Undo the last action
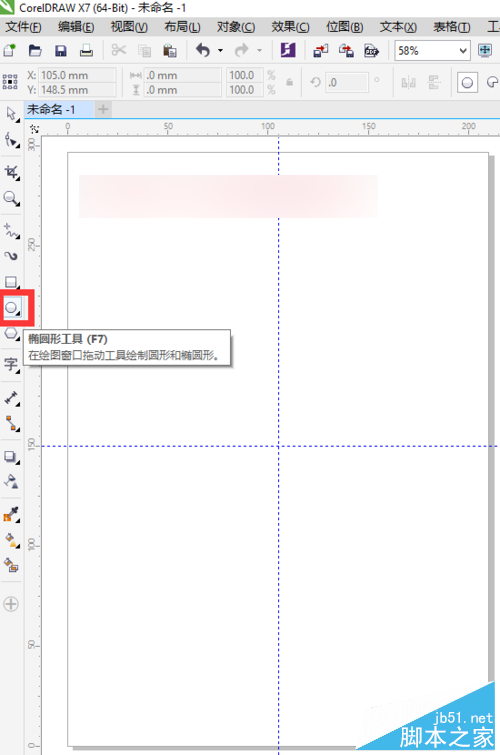 203,50
